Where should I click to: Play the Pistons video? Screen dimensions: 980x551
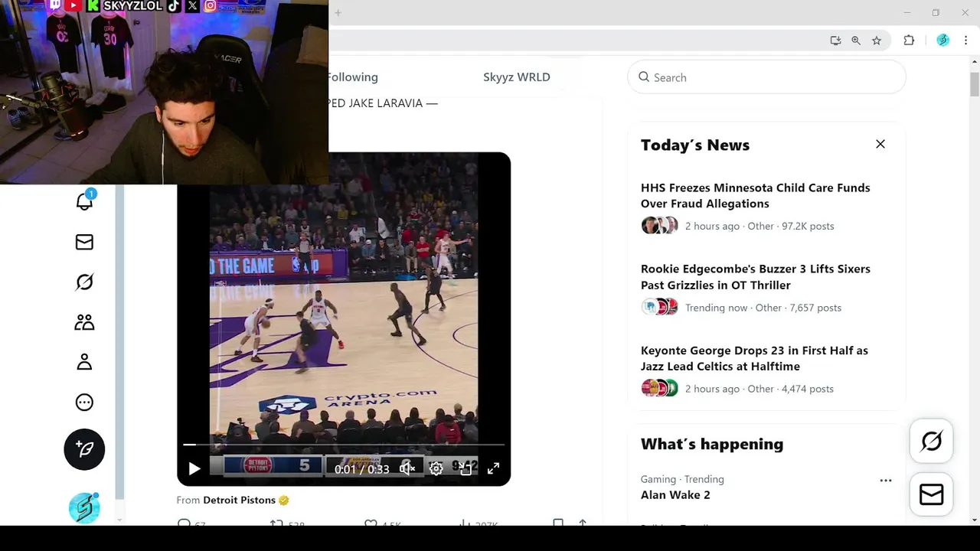(194, 468)
